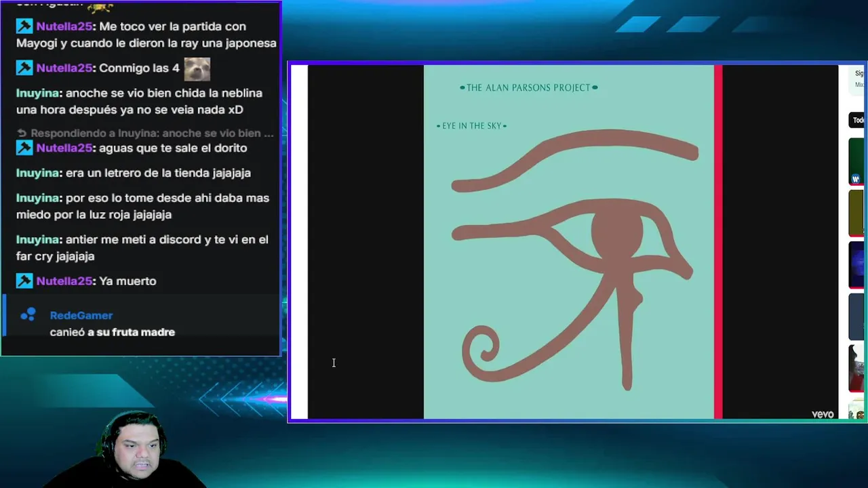
Task: Click the channel points icon beside RedeGamer
Action: (28, 314)
